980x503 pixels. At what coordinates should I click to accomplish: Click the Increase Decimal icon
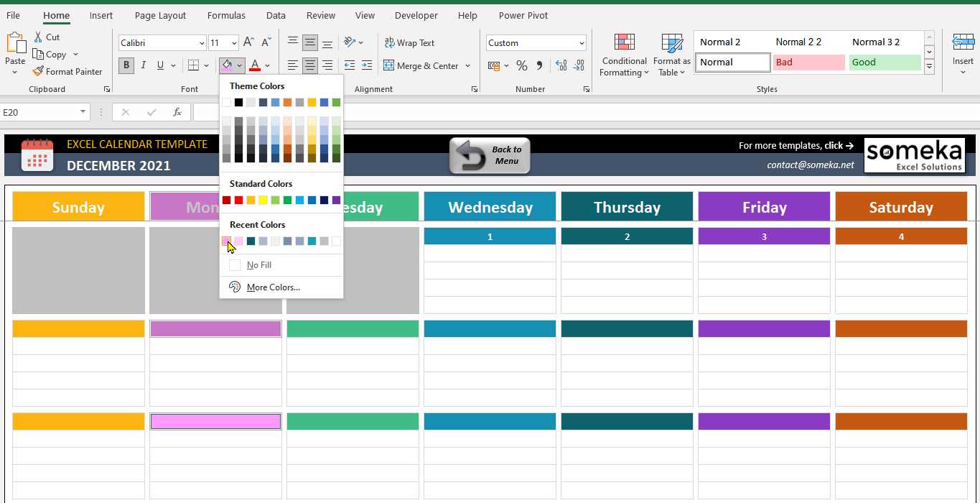[561, 65]
